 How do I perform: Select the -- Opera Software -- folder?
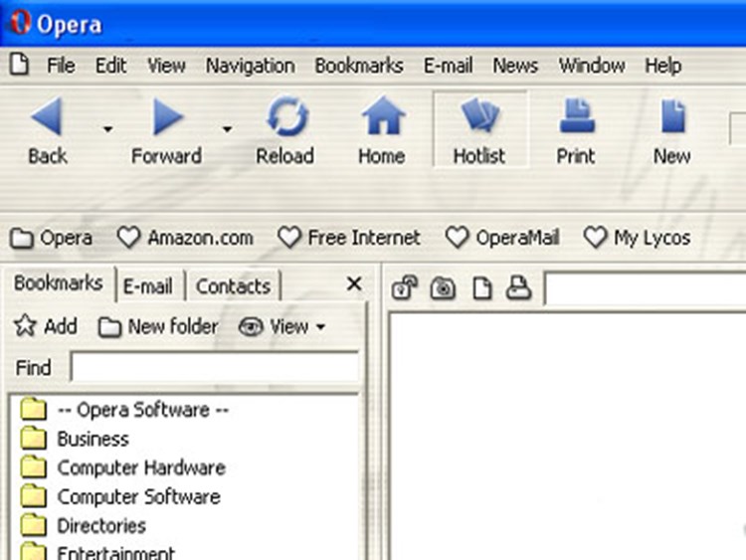click(124, 410)
